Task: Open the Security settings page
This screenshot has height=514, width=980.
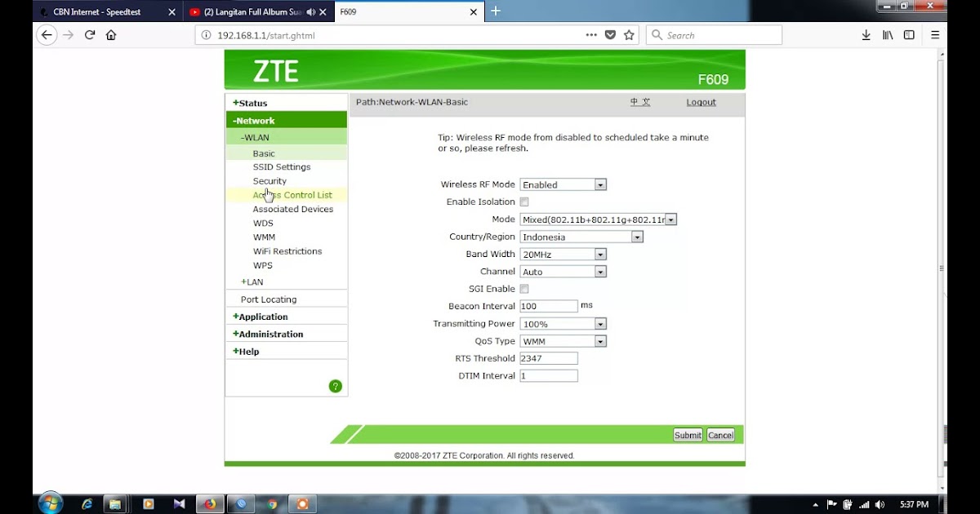Action: click(269, 181)
